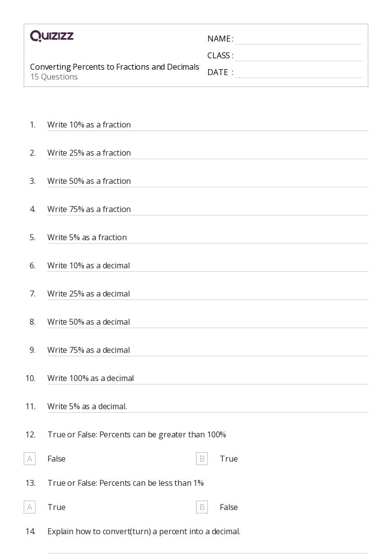Select option B False for question 13
Image resolution: width=392 pixels, height=555 pixels.
click(202, 507)
